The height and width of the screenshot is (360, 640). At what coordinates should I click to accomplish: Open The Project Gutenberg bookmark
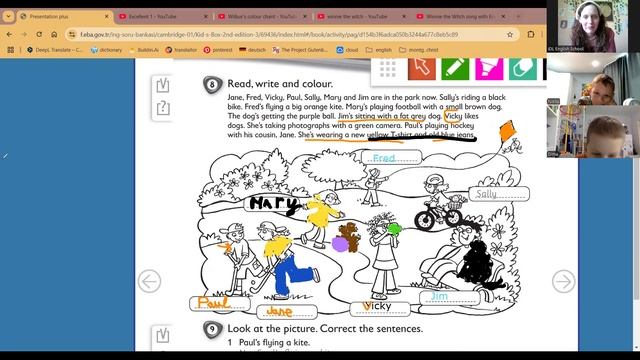(300, 50)
